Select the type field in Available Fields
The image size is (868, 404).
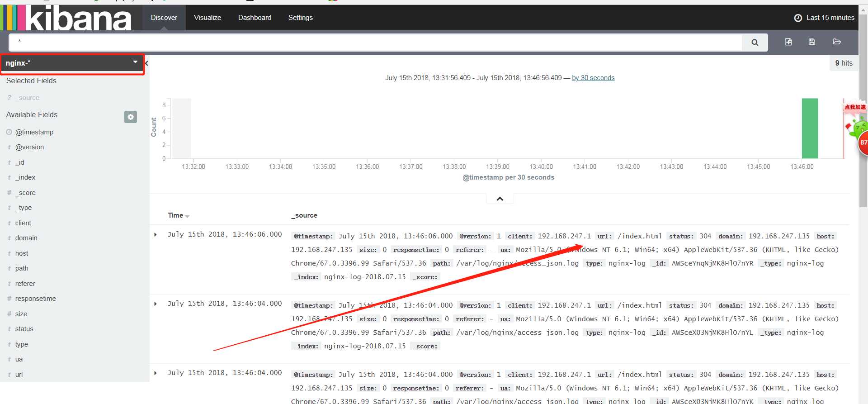click(x=22, y=344)
